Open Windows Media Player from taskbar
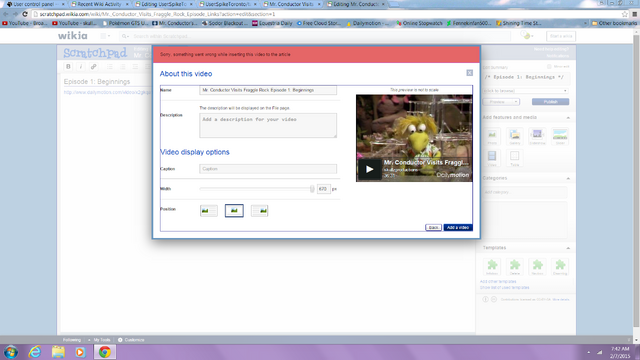The width and height of the screenshot is (640, 360). tap(80, 352)
